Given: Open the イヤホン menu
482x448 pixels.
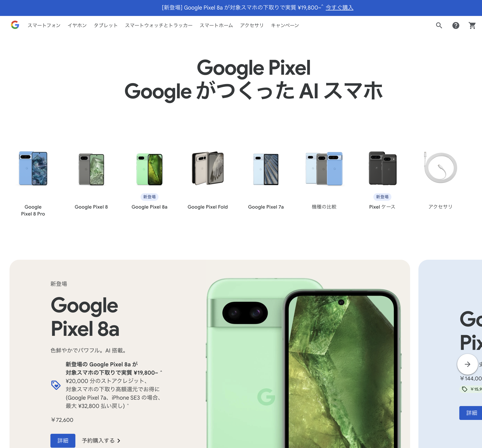Looking at the screenshot, I should (77, 25).
